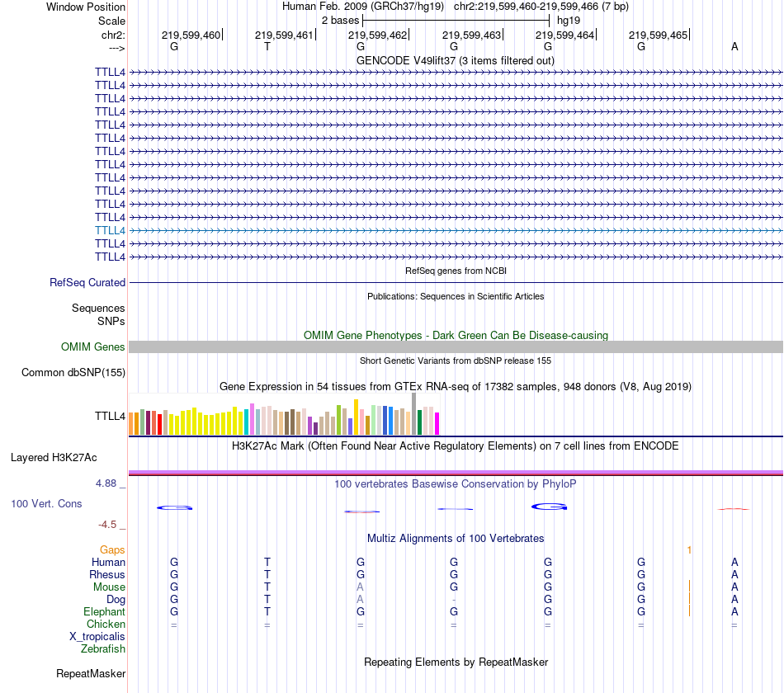Click position label 219,599,462
This screenshot has width=784, height=693.
click(377, 35)
